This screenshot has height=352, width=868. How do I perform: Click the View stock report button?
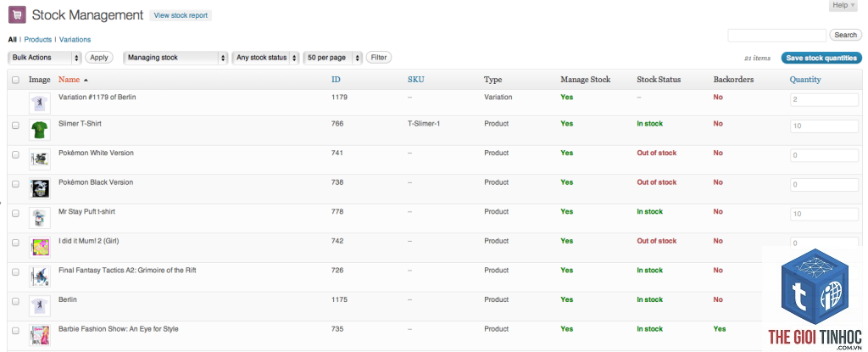pyautogui.click(x=181, y=15)
